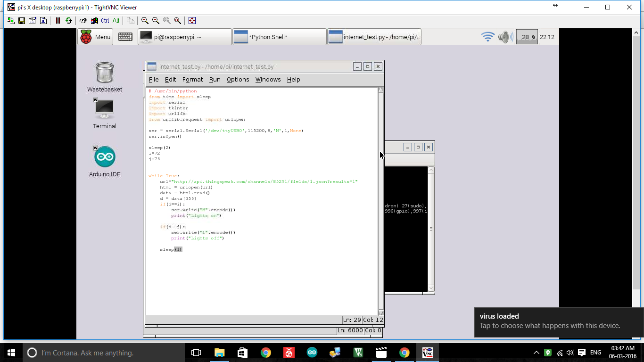Click terminal window scrollbar up arrow
The height and width of the screenshot is (362, 644).
(x=431, y=170)
